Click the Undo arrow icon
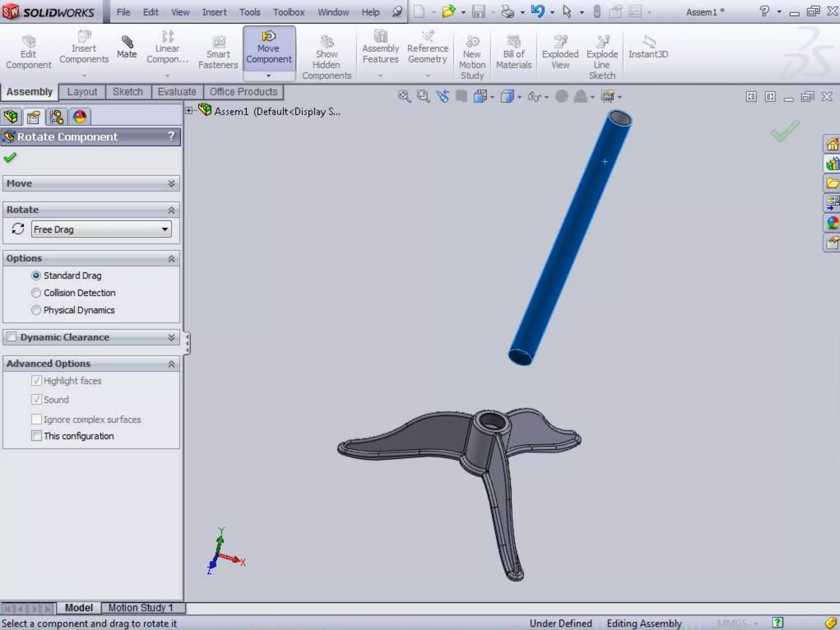840x630 pixels. tap(537, 11)
